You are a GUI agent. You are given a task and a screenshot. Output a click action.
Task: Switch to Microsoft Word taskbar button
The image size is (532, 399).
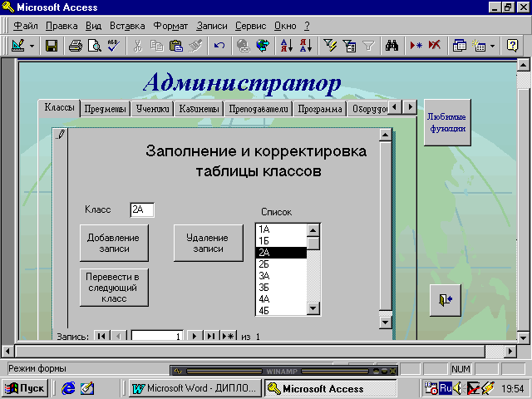point(195,388)
